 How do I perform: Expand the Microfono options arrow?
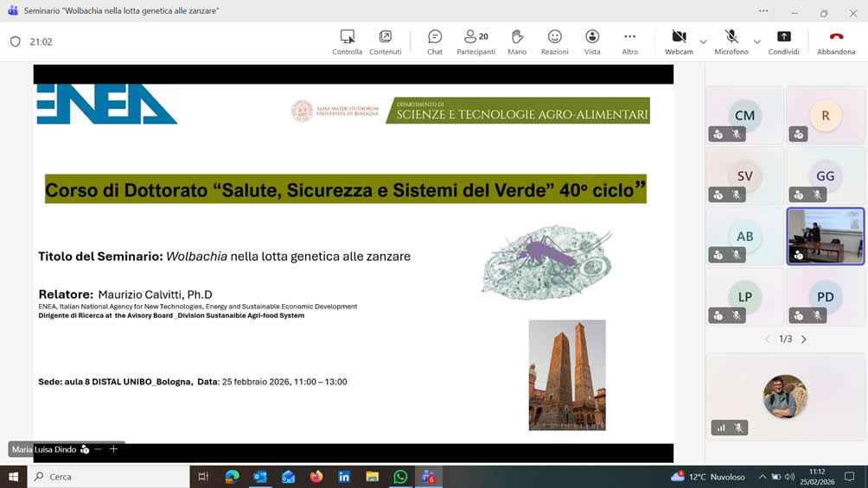point(756,41)
